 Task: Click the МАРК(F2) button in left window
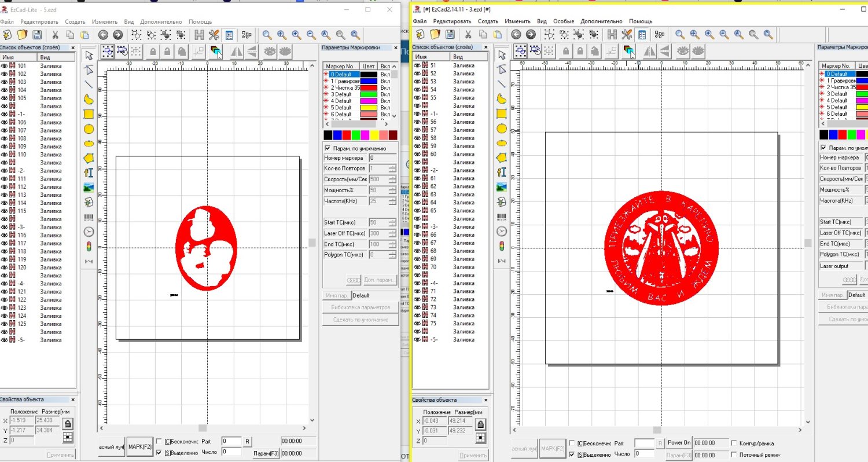[x=140, y=446]
